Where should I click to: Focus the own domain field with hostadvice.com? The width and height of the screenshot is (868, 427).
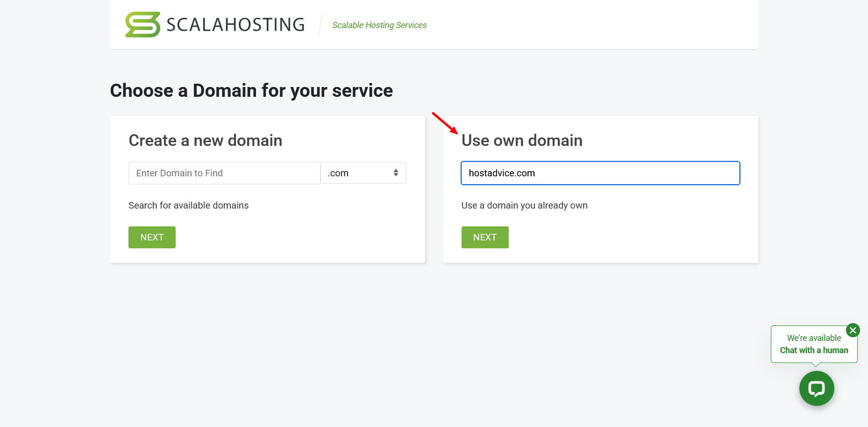[x=600, y=173]
